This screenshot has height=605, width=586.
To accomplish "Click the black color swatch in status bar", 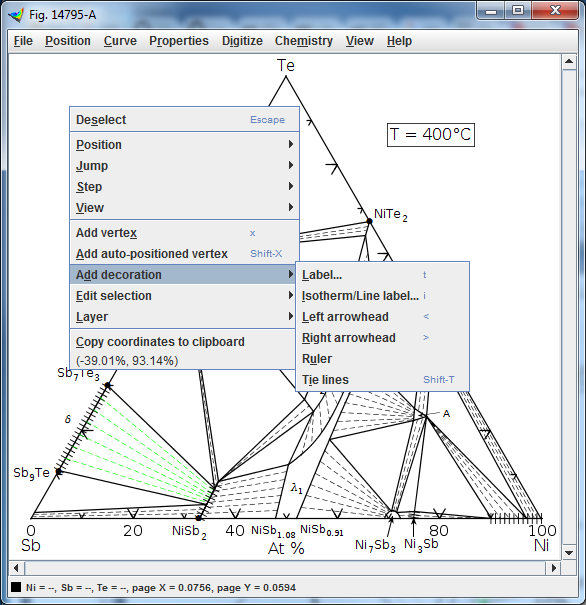I will click(16, 587).
